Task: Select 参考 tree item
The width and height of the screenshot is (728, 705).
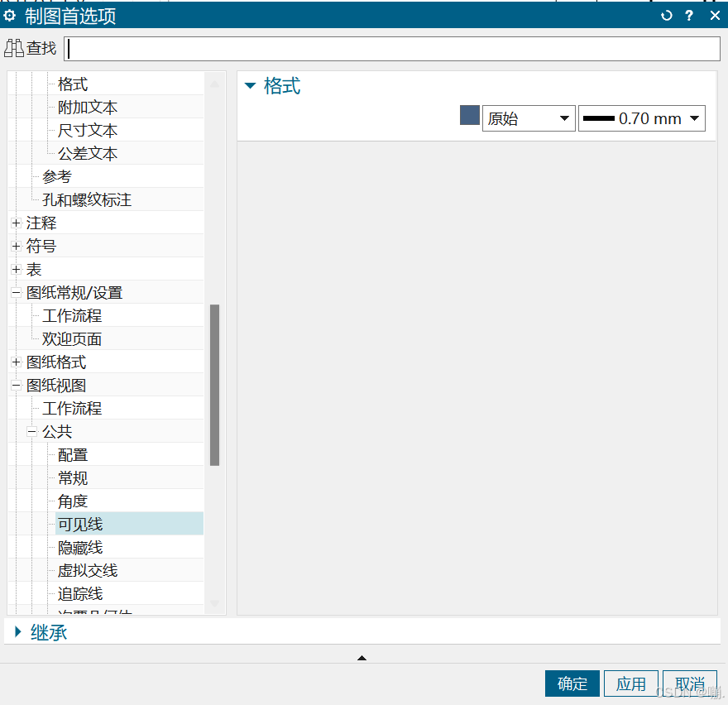Action: pos(57,176)
